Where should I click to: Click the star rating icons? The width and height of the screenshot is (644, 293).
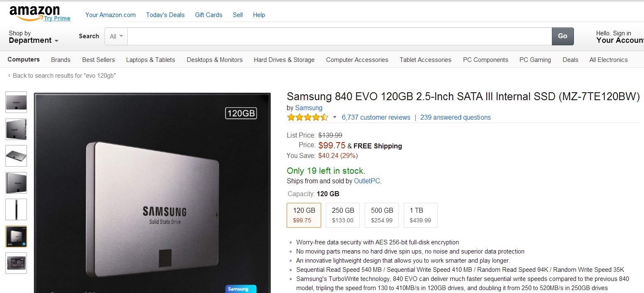point(307,118)
